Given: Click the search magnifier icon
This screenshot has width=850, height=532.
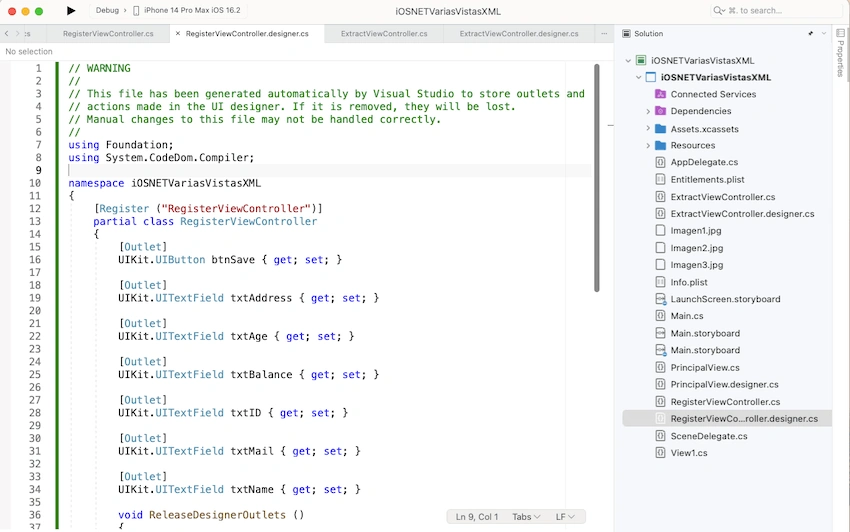Looking at the screenshot, I should (x=719, y=10).
